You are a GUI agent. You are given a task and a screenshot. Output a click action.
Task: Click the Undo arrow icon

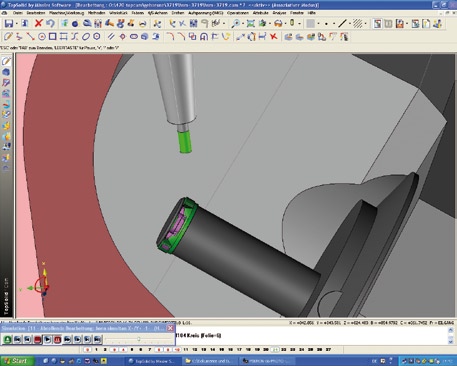pos(50,23)
